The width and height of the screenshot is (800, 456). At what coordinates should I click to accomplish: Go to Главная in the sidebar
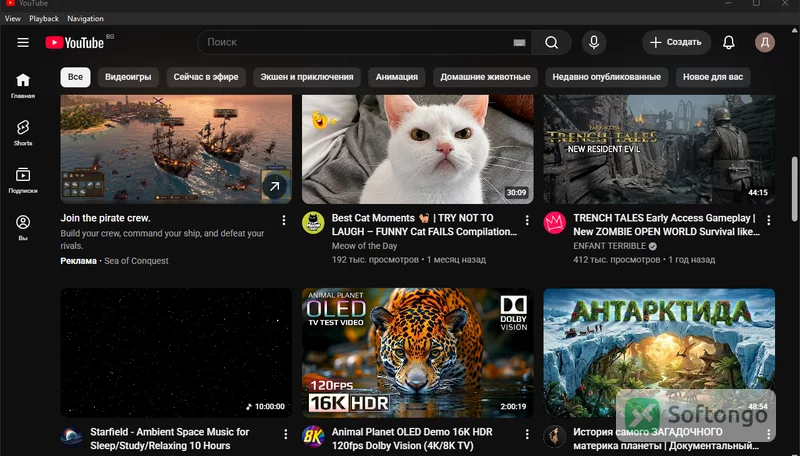23,85
